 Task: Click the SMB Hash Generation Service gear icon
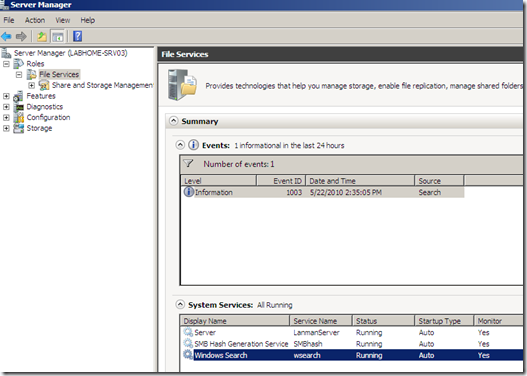[188, 343]
